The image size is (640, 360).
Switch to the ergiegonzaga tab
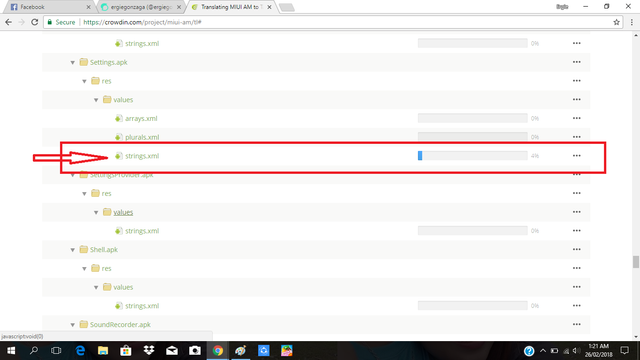141,7
